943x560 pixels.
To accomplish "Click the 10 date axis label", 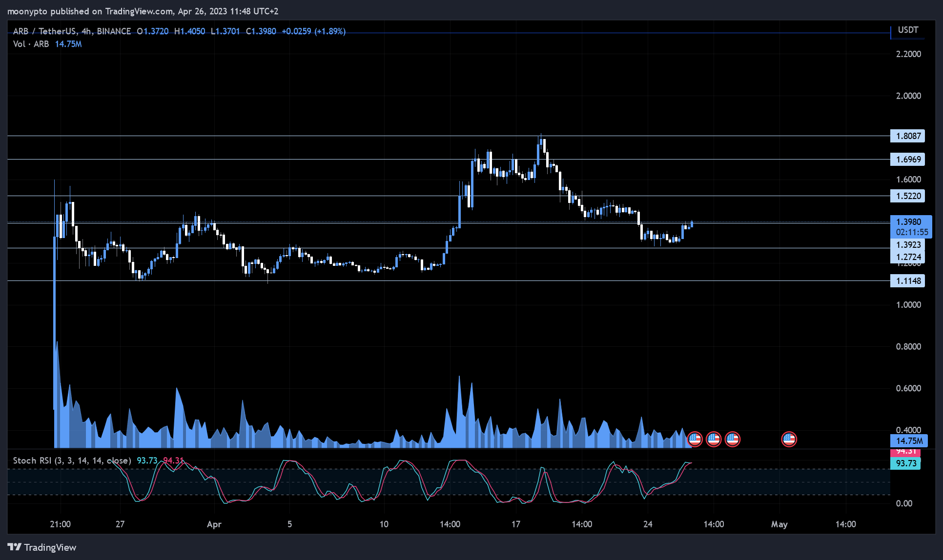I will 384,524.
